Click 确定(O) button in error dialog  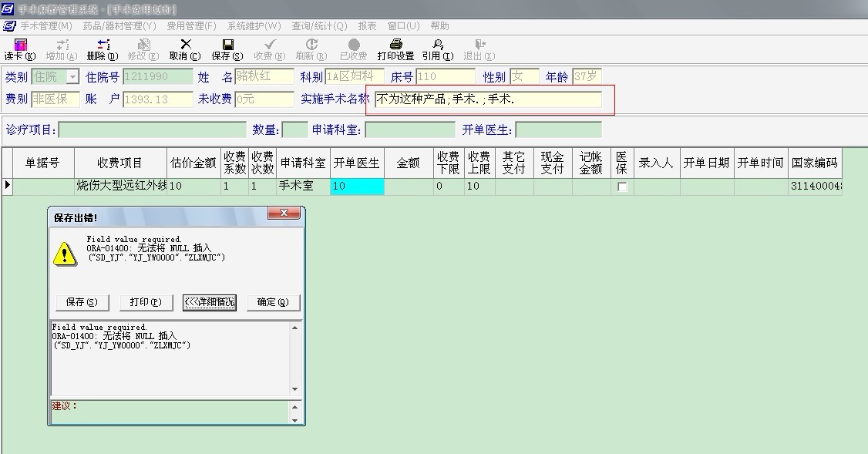pos(273,302)
